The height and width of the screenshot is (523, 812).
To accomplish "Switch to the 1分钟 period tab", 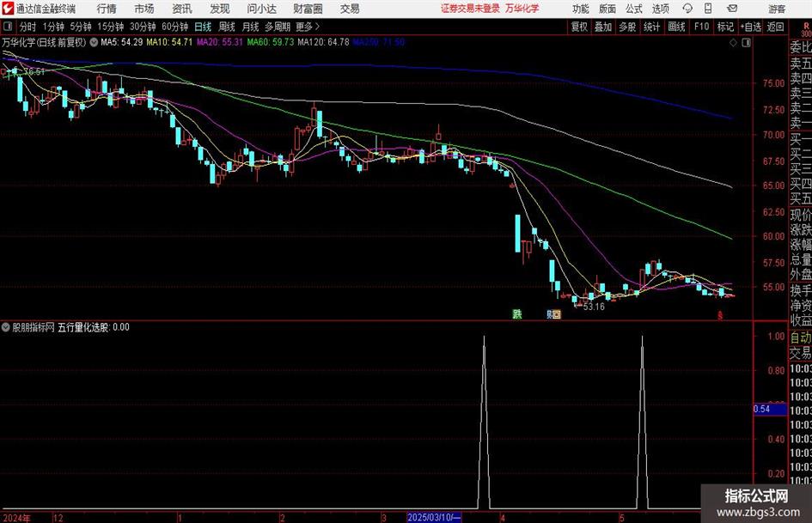I will click(52, 27).
